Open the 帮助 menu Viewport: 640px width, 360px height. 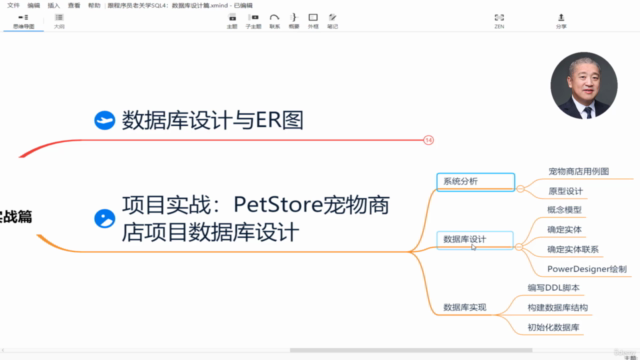[x=94, y=5]
